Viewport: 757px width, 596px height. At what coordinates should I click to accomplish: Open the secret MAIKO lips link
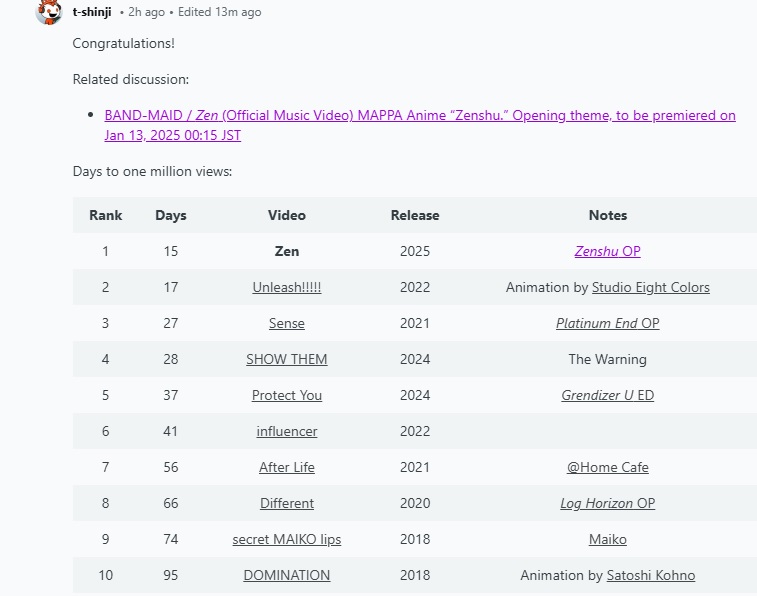287,539
